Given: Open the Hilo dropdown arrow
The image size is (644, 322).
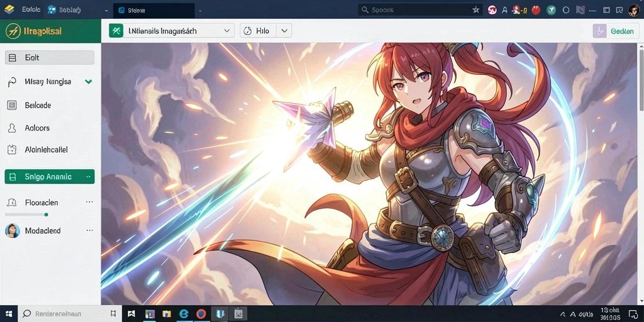Looking at the screenshot, I should [284, 31].
